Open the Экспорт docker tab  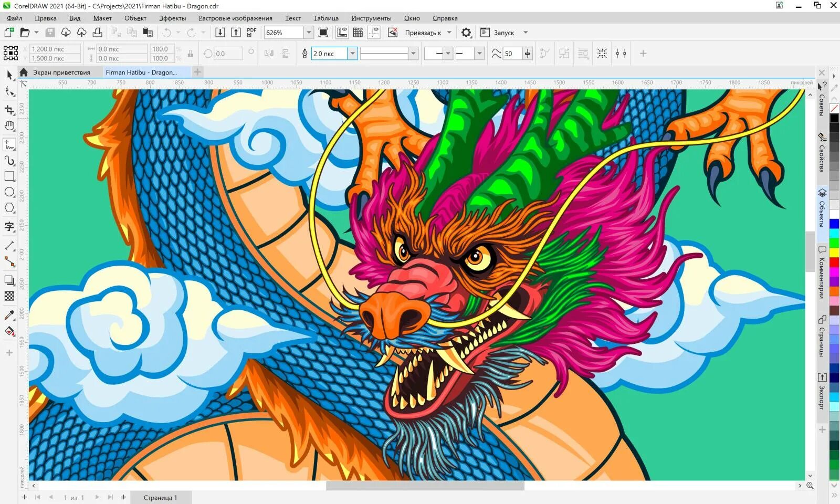pos(822,392)
